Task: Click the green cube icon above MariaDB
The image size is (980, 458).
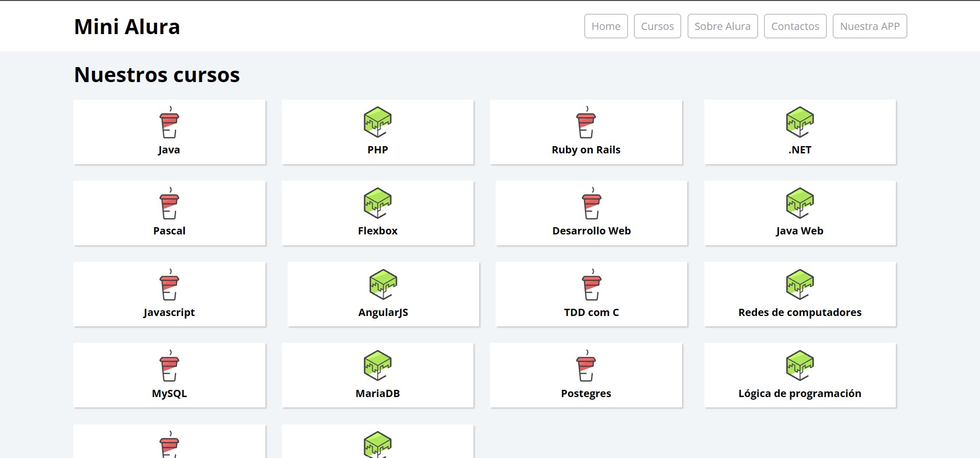Action: (377, 366)
